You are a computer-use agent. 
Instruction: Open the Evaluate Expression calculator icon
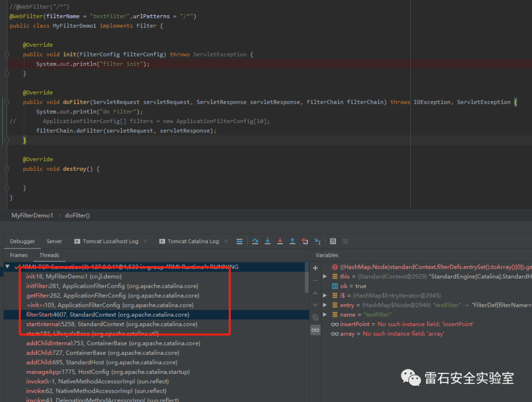point(333,241)
